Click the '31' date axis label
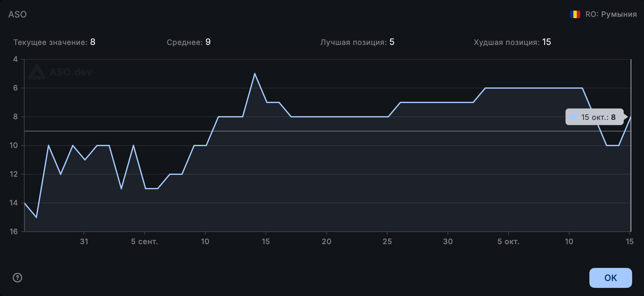The height and width of the screenshot is (296, 644). coord(84,242)
